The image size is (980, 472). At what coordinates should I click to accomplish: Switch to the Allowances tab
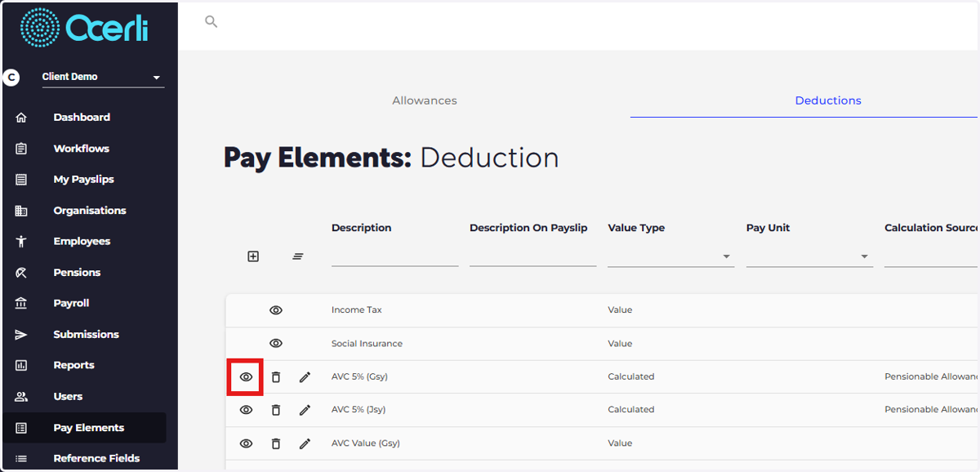click(425, 100)
